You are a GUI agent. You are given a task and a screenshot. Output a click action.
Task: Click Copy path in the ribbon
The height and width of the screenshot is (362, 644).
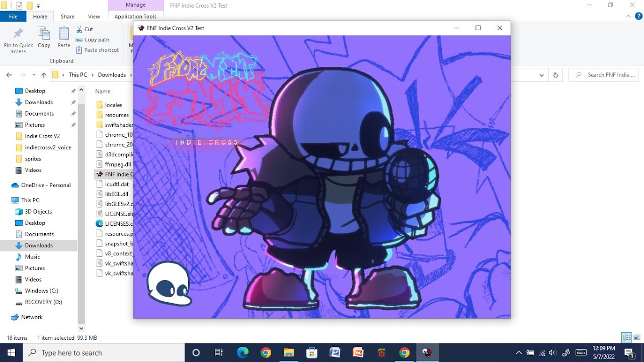pyautogui.click(x=93, y=40)
